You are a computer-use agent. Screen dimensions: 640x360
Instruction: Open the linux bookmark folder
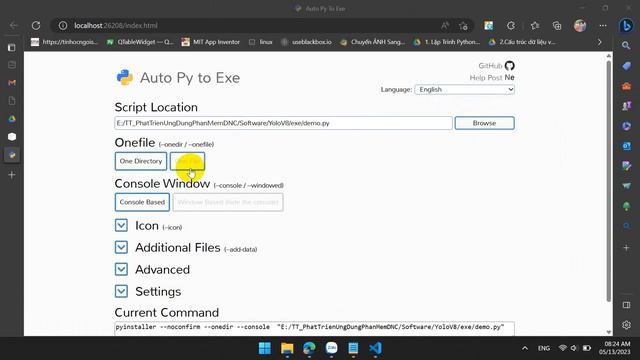pos(260,42)
